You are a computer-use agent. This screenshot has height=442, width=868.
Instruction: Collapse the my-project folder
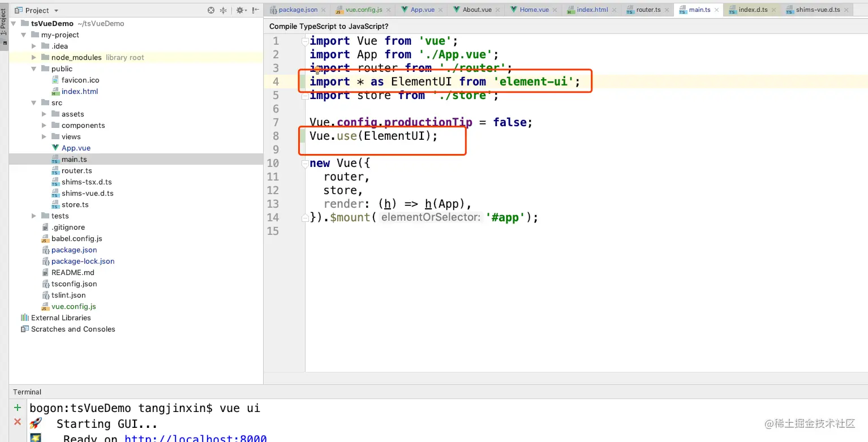(24, 35)
